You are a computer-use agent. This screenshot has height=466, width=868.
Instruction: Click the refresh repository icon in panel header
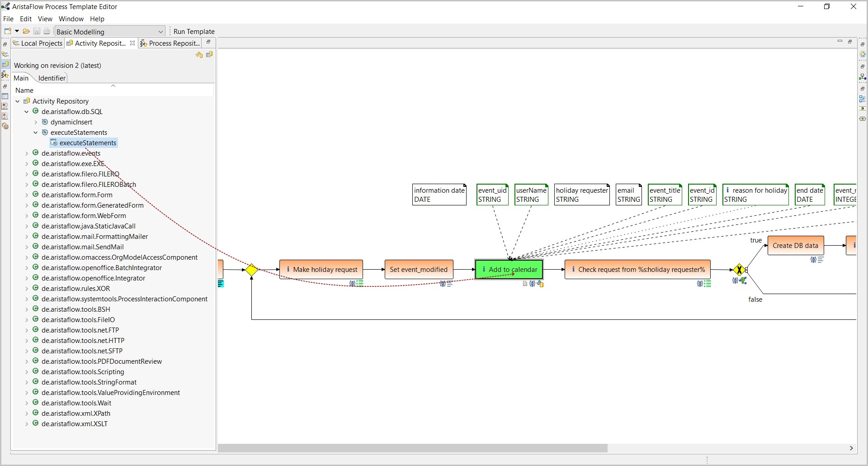[199, 55]
